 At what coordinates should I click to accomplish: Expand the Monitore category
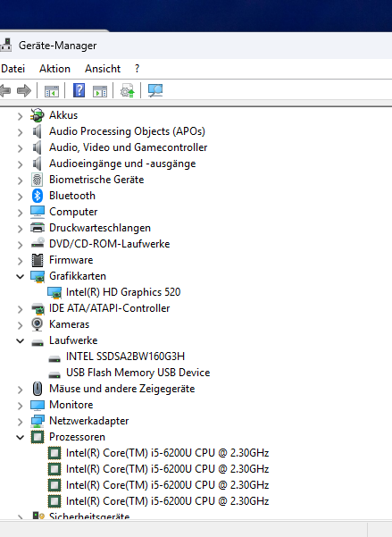click(20, 406)
